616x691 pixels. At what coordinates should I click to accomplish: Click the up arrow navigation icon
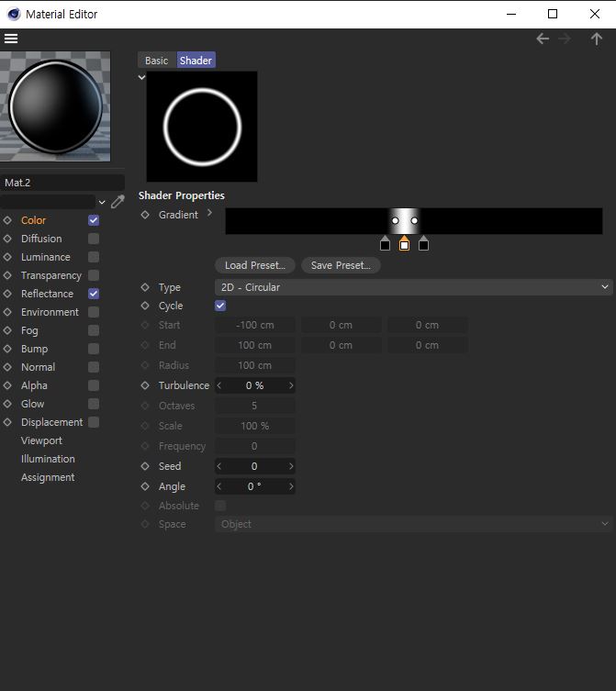click(597, 39)
